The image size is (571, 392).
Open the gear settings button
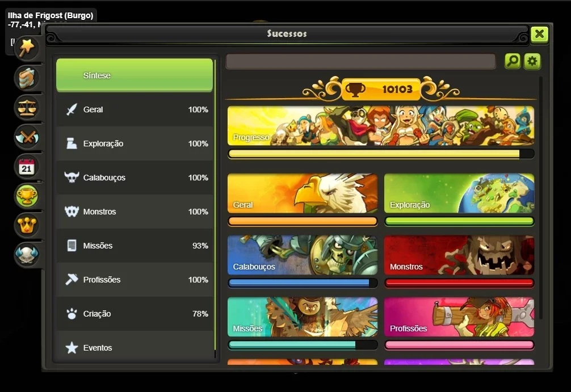[532, 61]
